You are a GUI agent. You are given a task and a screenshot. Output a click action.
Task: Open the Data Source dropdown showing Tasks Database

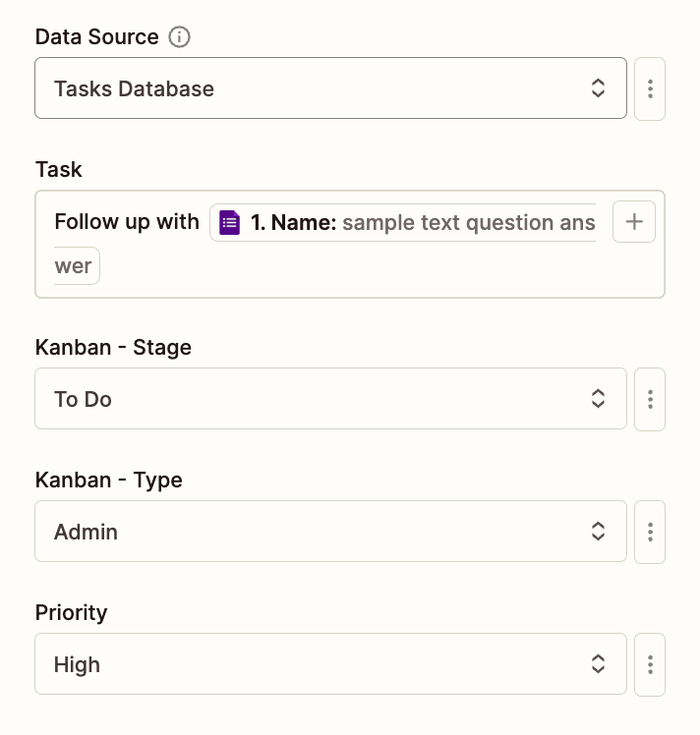tap(315, 88)
